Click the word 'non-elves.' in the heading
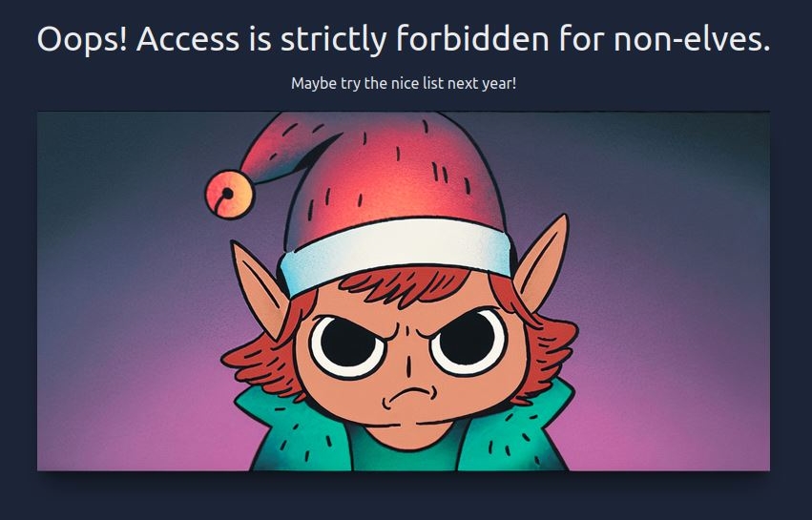The height and width of the screenshot is (520, 812). pos(692,39)
